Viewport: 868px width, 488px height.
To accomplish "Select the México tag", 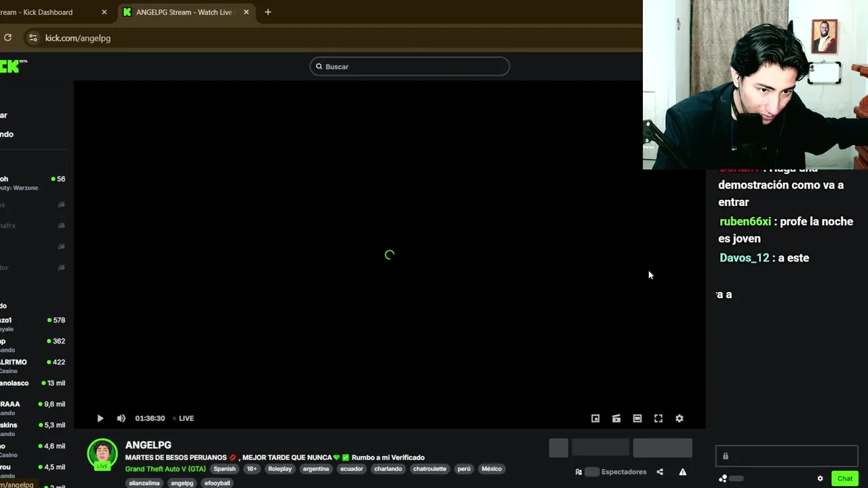I will pyautogui.click(x=492, y=469).
